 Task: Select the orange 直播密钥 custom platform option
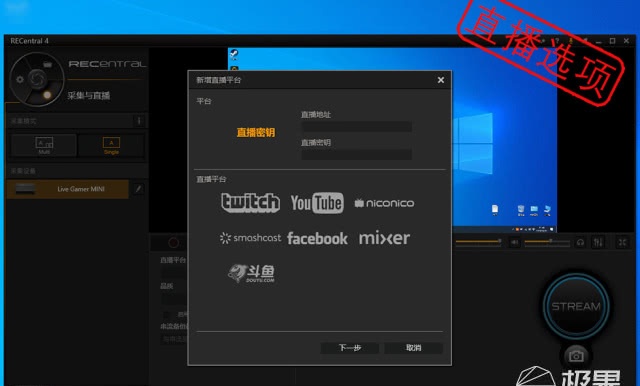256,132
